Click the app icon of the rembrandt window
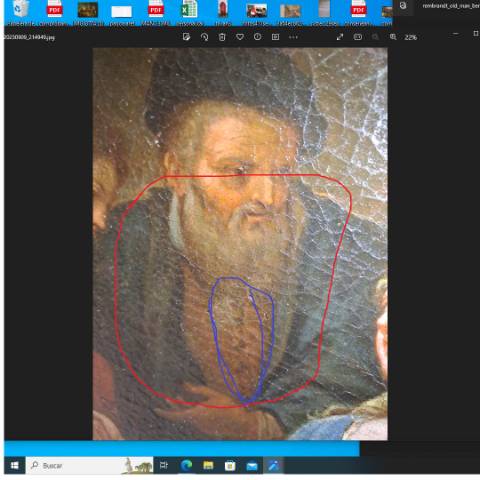Image resolution: width=480 pixels, height=480 pixels. coord(403,6)
